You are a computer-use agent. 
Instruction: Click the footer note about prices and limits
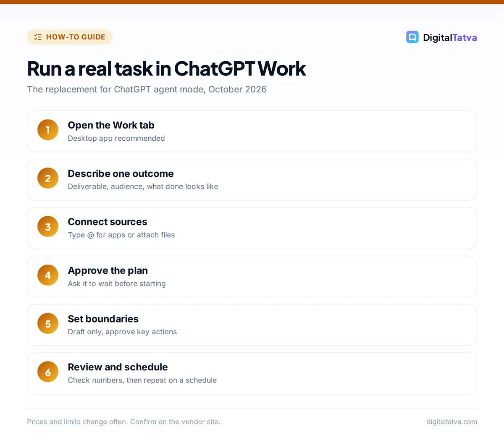(123, 422)
